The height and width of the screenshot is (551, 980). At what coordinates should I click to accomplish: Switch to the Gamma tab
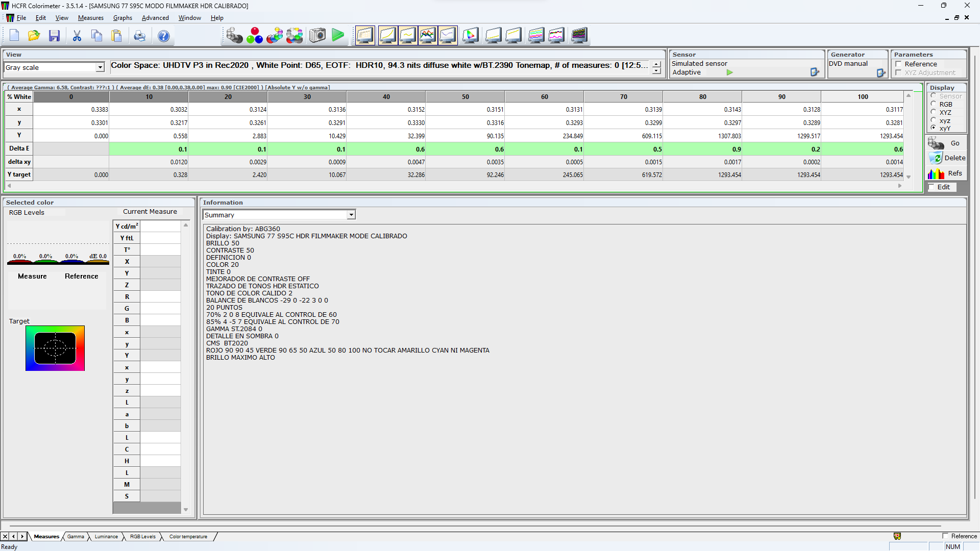pyautogui.click(x=76, y=536)
